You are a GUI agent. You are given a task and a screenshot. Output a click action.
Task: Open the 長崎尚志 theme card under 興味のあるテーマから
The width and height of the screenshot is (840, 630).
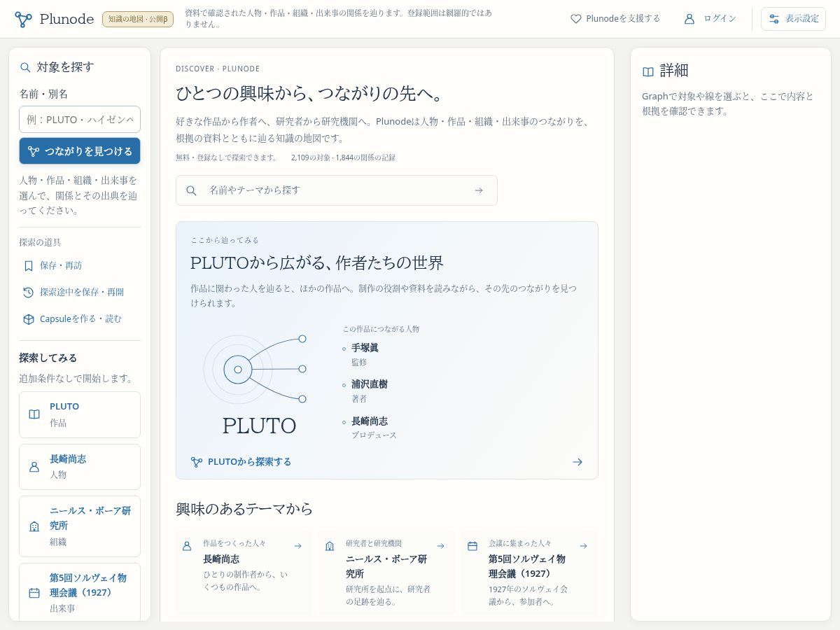pos(244,572)
